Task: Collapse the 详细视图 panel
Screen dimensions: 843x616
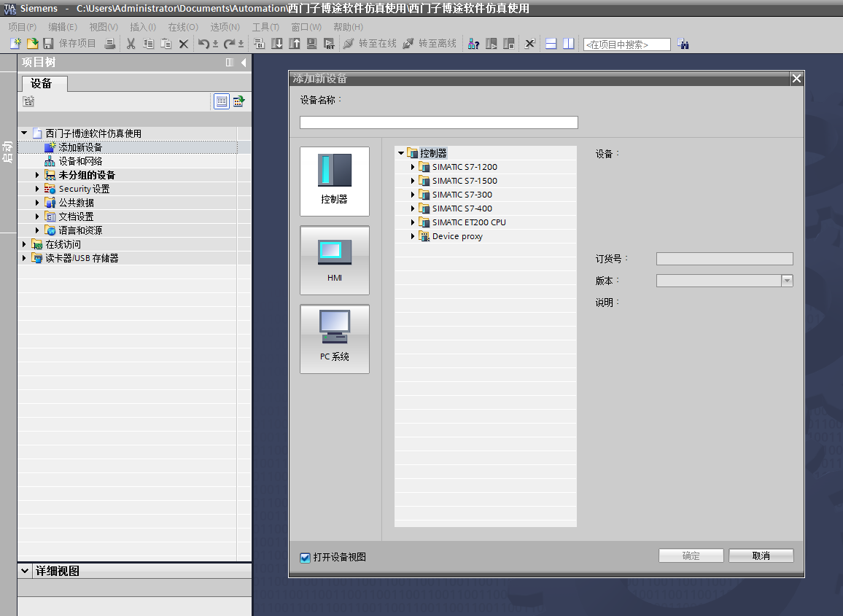Action: click(25, 571)
